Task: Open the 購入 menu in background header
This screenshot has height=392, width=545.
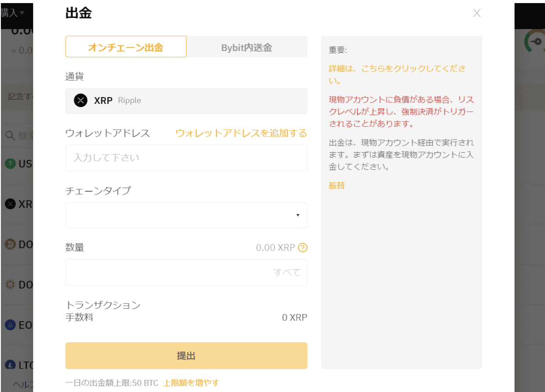Action: pyautogui.click(x=12, y=13)
